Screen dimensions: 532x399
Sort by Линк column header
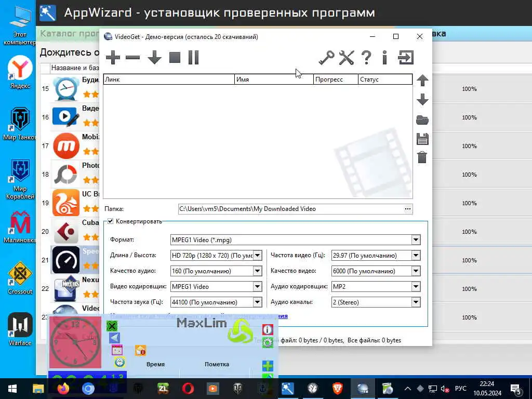(169, 79)
